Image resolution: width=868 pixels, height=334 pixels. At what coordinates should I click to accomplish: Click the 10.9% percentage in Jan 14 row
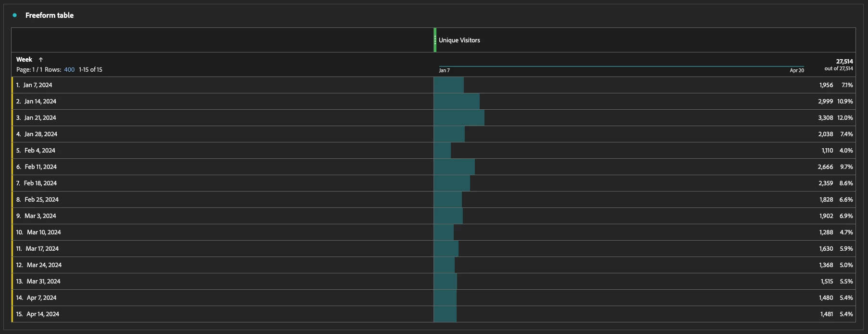845,102
